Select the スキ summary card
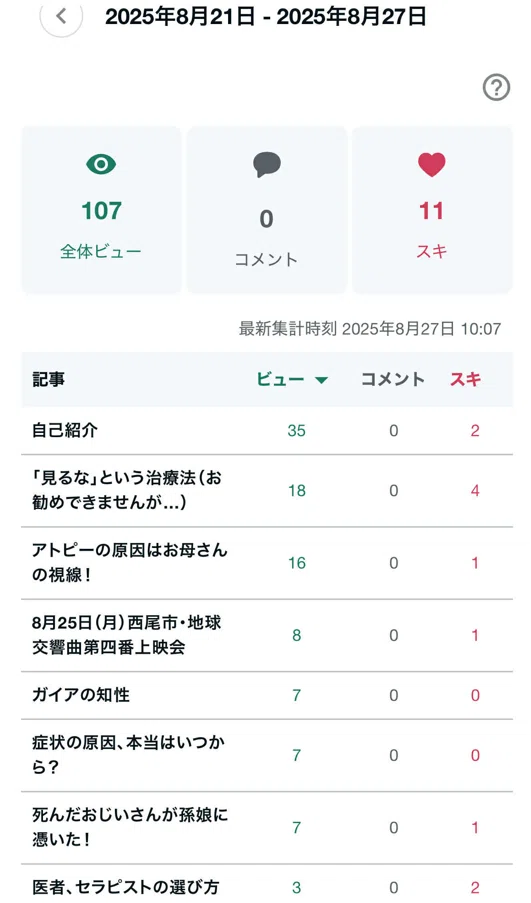Viewport: 531px width, 903px height. pyautogui.click(x=432, y=210)
